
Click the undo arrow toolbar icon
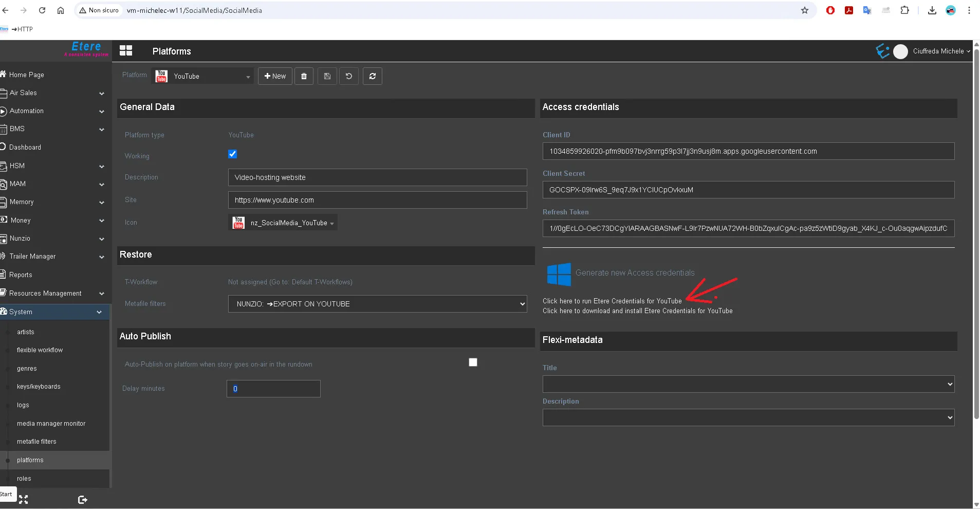tap(349, 76)
